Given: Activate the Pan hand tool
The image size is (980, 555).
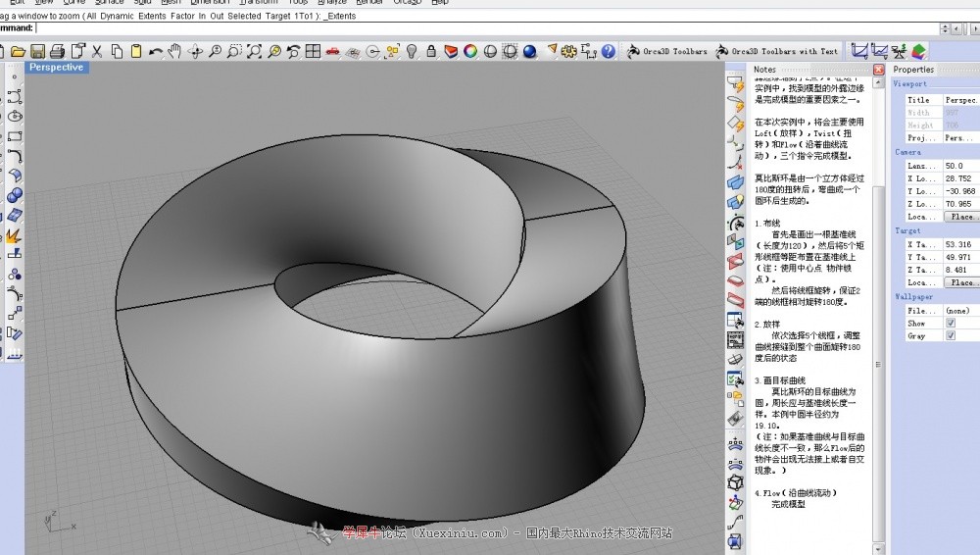Looking at the screenshot, I should 175,51.
